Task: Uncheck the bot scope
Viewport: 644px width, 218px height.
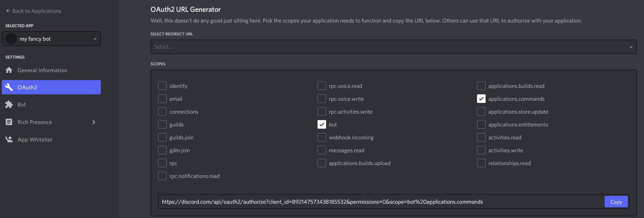Action: pos(321,124)
